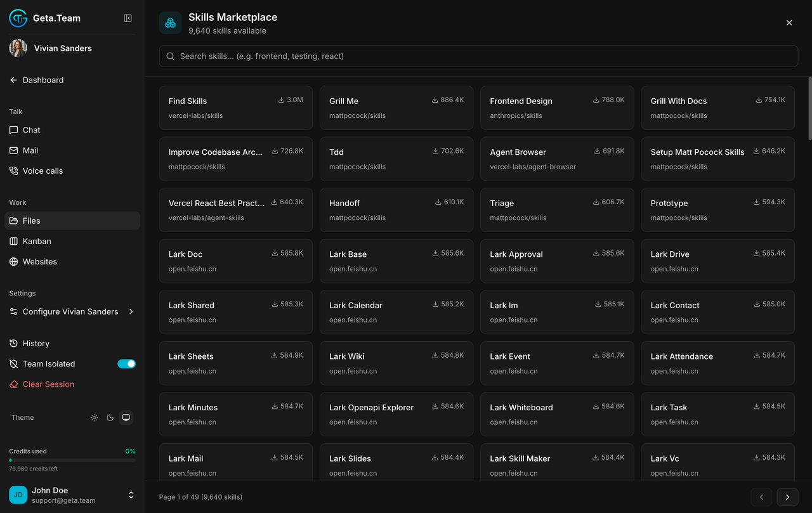This screenshot has width=812, height=513.
Task: Open the Chat section
Action: (x=72, y=130)
